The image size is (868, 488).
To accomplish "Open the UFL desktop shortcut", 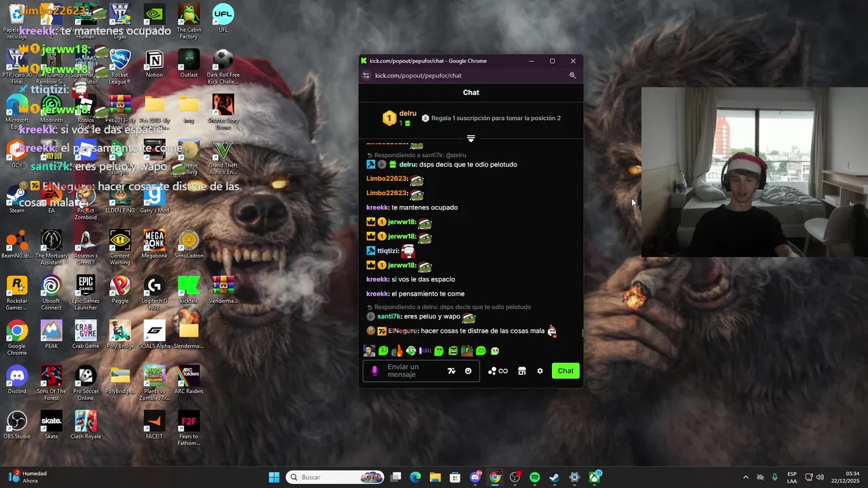I will coord(223,18).
